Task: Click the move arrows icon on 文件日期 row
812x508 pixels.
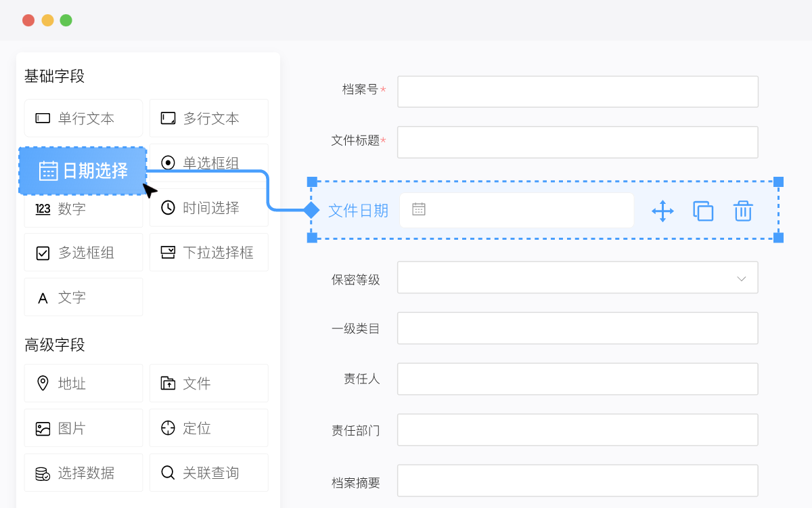Action: tap(662, 211)
